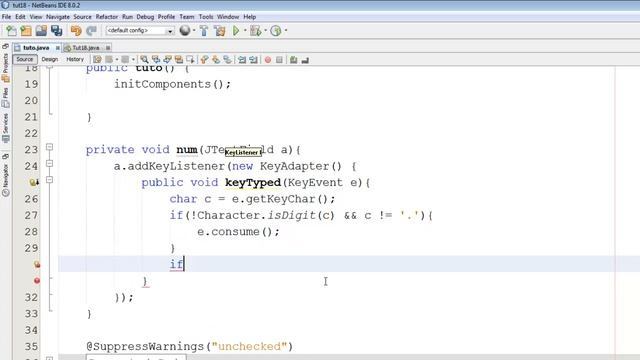The image size is (640, 360).
Task: Click the Toggle Bookmark icon
Action: 227,60
